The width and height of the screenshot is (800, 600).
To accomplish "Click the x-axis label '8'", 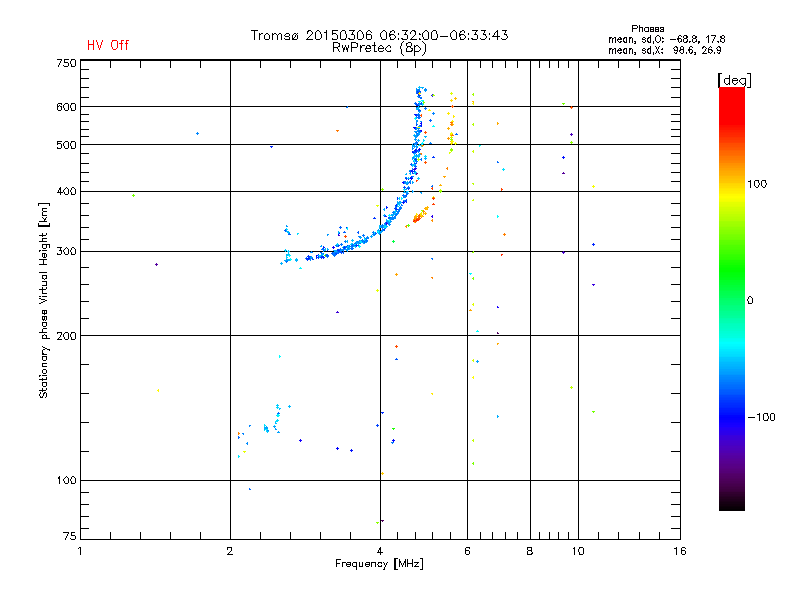I will tap(530, 551).
